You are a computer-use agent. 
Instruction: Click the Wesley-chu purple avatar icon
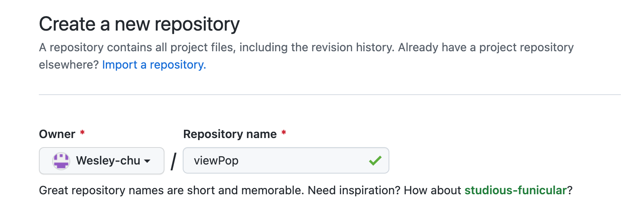coord(61,161)
